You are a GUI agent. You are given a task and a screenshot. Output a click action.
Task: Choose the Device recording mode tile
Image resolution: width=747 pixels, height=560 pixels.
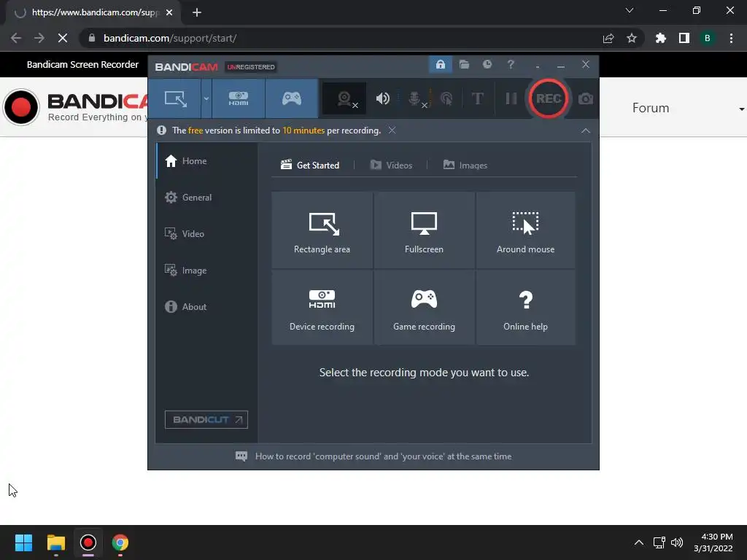click(x=322, y=307)
